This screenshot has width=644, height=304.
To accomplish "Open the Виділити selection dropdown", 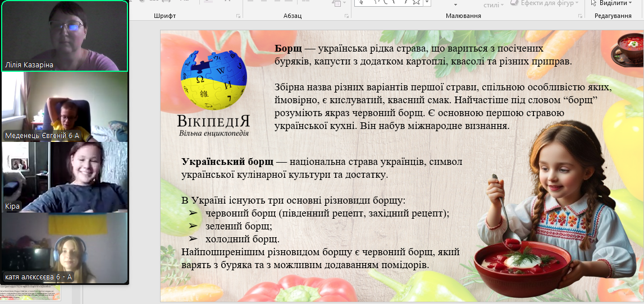I will (611, 3).
